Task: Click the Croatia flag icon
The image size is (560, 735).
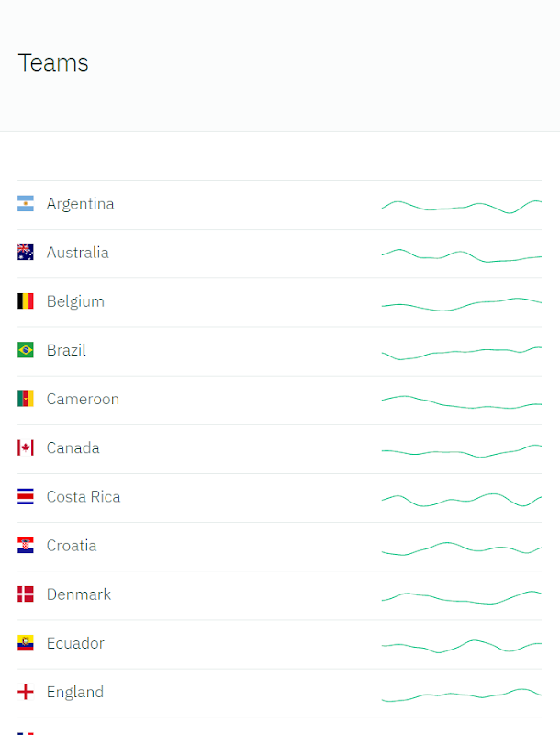Action: point(26,546)
